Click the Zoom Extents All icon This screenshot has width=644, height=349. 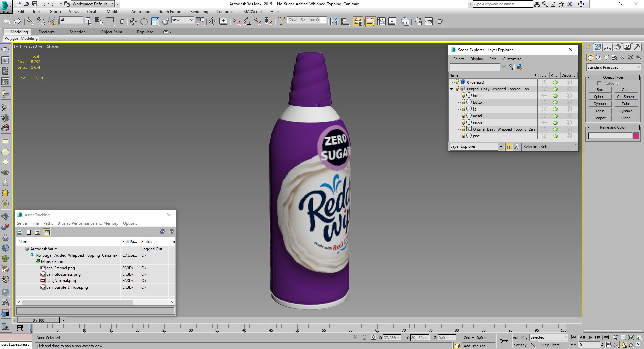click(x=639, y=337)
